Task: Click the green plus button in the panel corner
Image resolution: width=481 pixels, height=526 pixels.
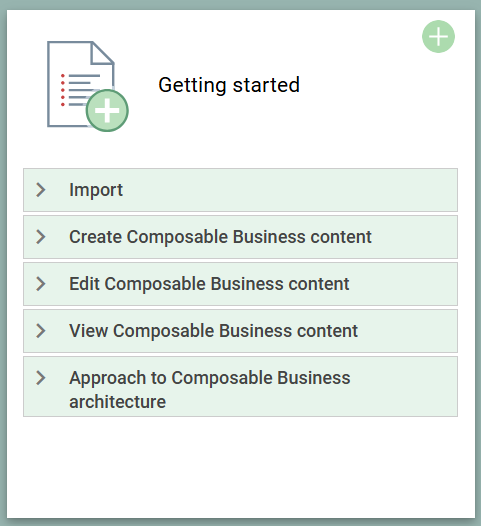Action: pos(438,37)
